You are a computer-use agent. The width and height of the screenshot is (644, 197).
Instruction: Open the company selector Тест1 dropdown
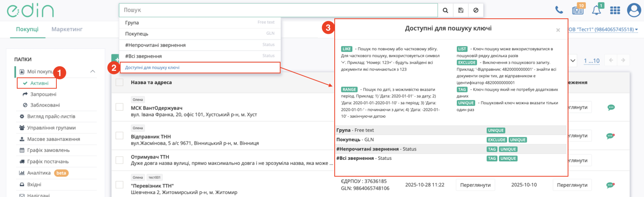tap(603, 30)
